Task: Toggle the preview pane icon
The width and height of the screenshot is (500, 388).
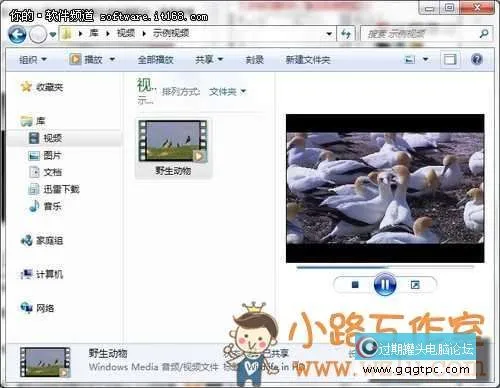Action: 450,60
